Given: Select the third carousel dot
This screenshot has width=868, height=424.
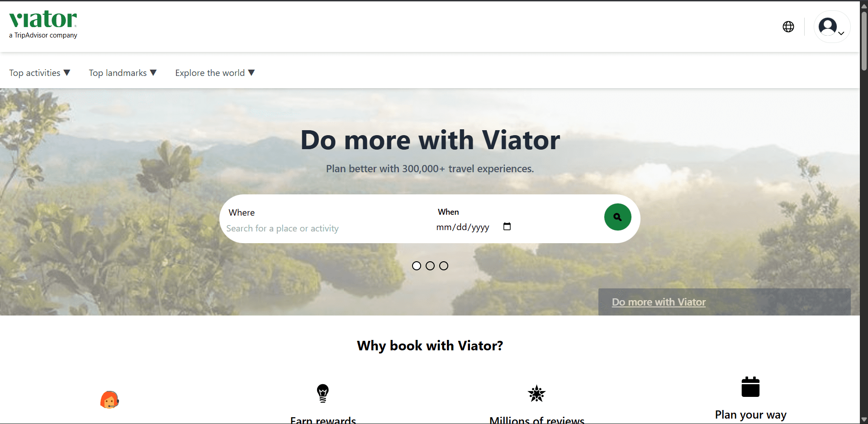Looking at the screenshot, I should (x=444, y=266).
